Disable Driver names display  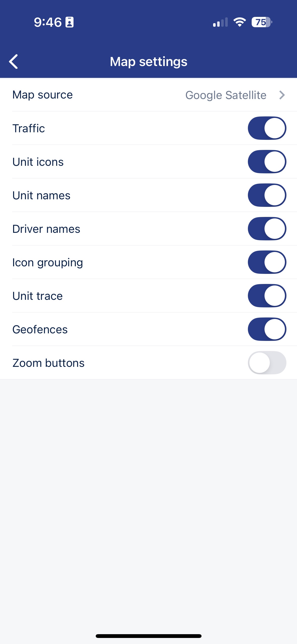267,229
